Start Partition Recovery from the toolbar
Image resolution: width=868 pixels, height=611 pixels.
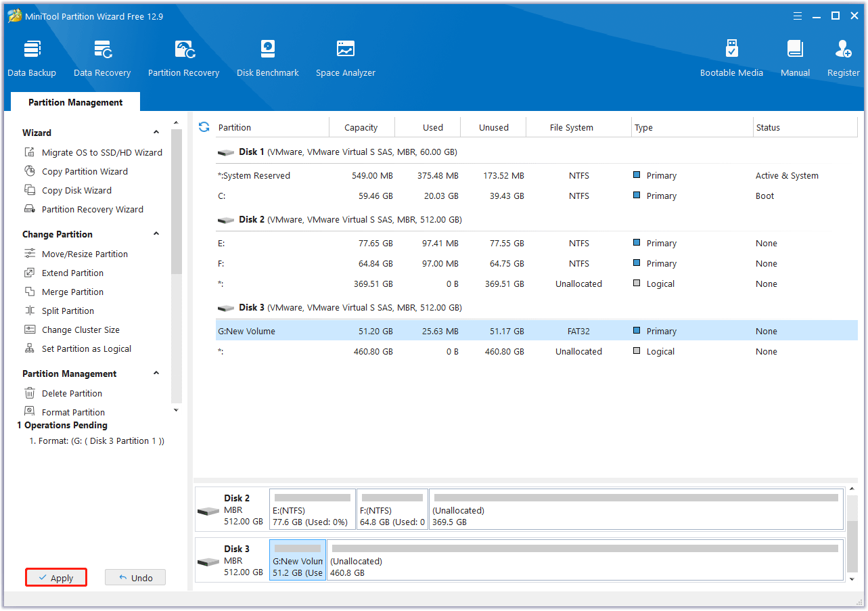tap(183, 58)
